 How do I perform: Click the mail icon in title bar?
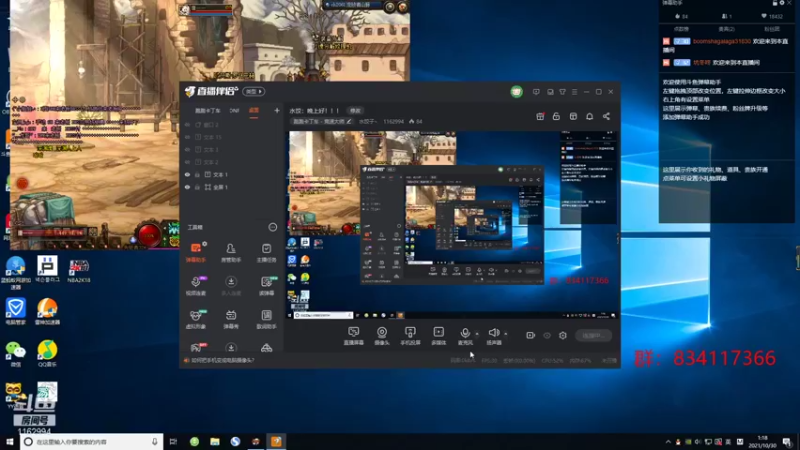pos(550,92)
